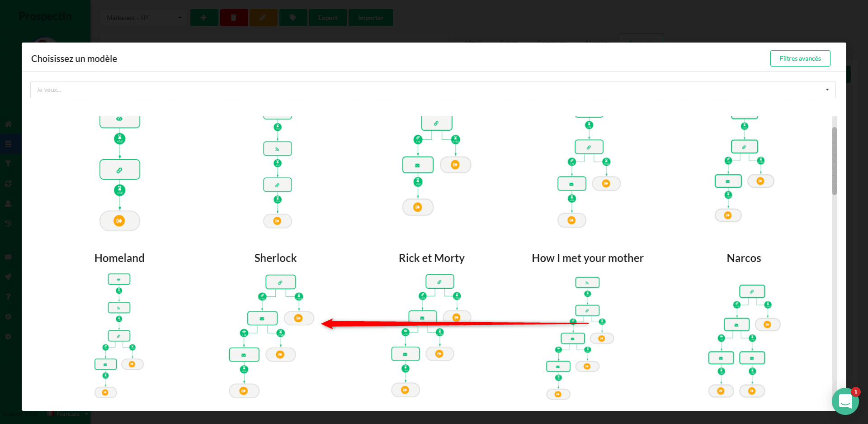The image size is (868, 424).
Task: Choose the template above 'How I met your mother' title
Action: point(589,172)
